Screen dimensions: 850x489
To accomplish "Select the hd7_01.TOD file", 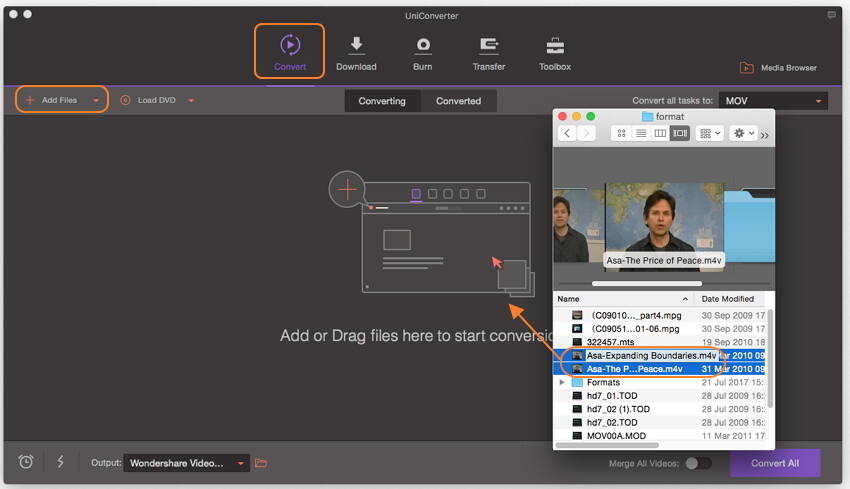I will point(659,396).
